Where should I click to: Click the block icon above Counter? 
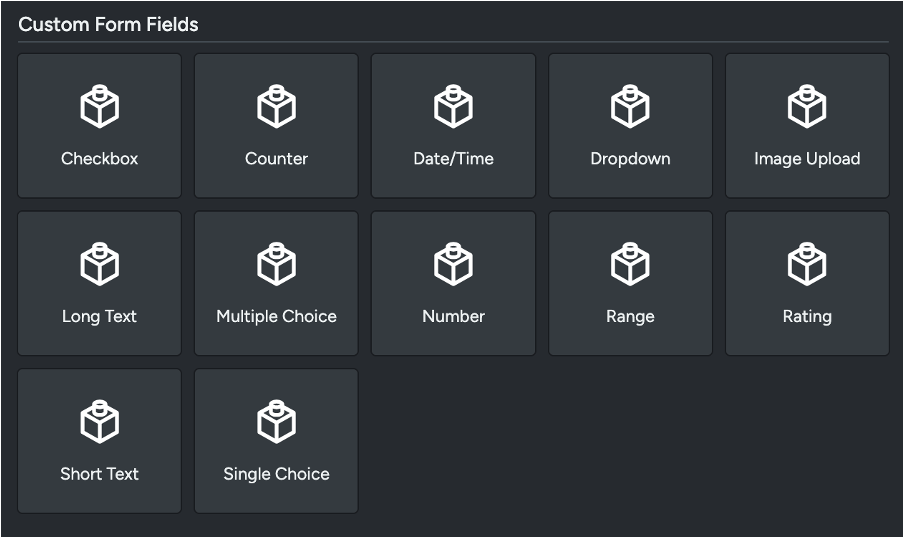tap(276, 107)
